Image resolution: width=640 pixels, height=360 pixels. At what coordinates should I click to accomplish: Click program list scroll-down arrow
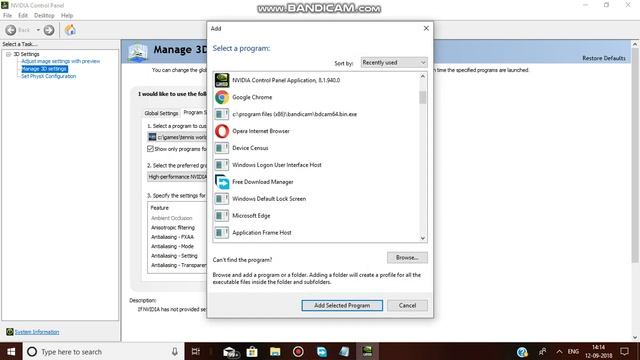(423, 238)
